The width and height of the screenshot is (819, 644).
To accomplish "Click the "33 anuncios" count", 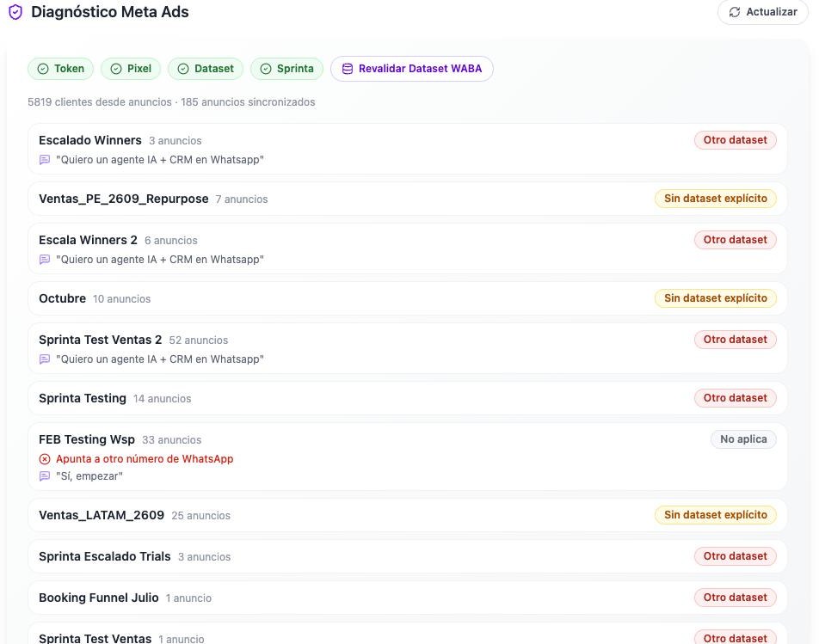I will click(172, 440).
